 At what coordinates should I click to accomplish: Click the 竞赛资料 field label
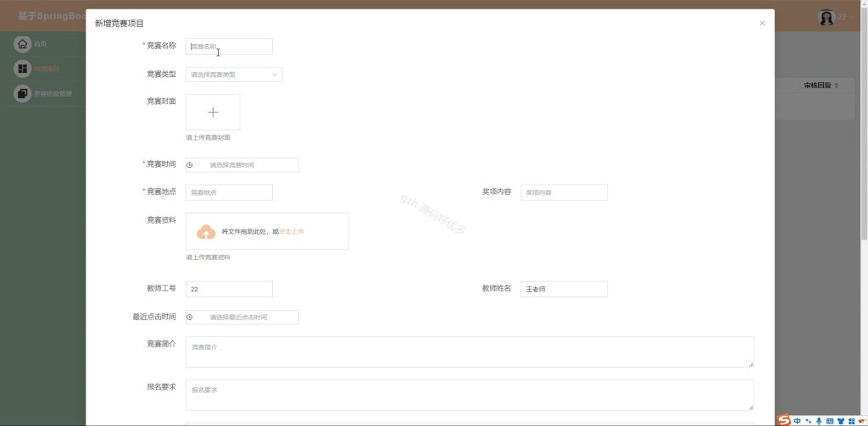pyautogui.click(x=161, y=220)
